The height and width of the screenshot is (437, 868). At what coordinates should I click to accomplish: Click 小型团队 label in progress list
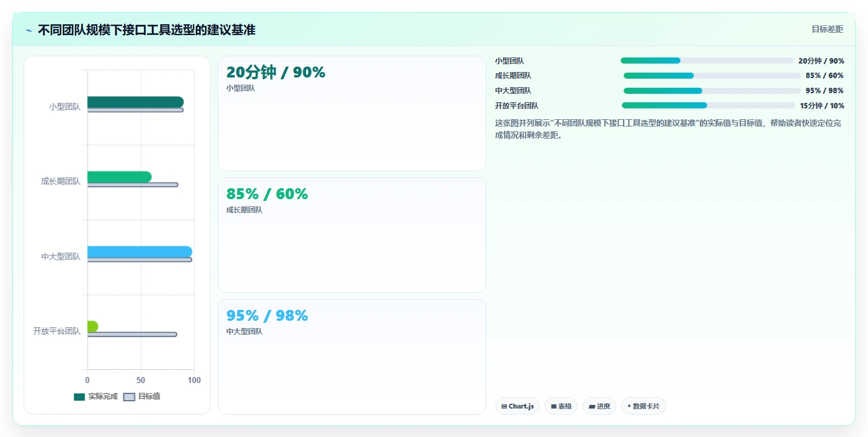click(x=509, y=61)
